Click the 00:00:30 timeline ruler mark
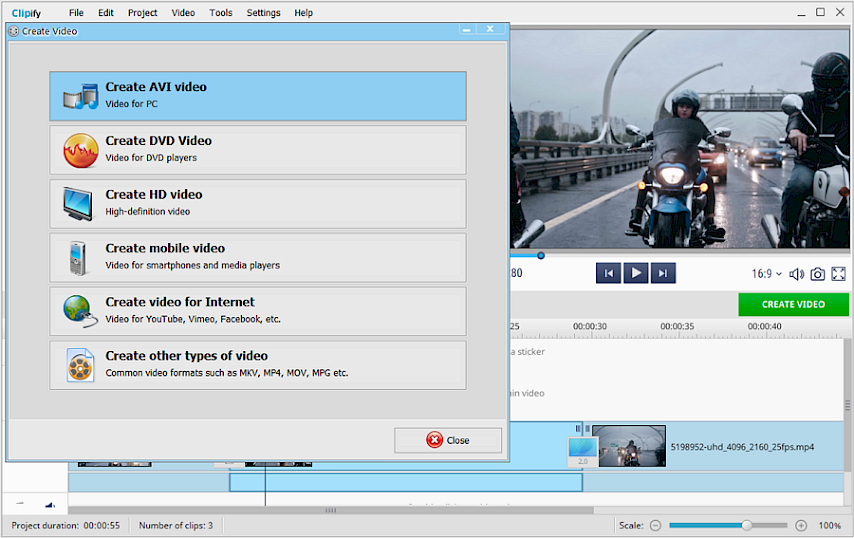Image resolution: width=854 pixels, height=538 pixels. pos(589,326)
